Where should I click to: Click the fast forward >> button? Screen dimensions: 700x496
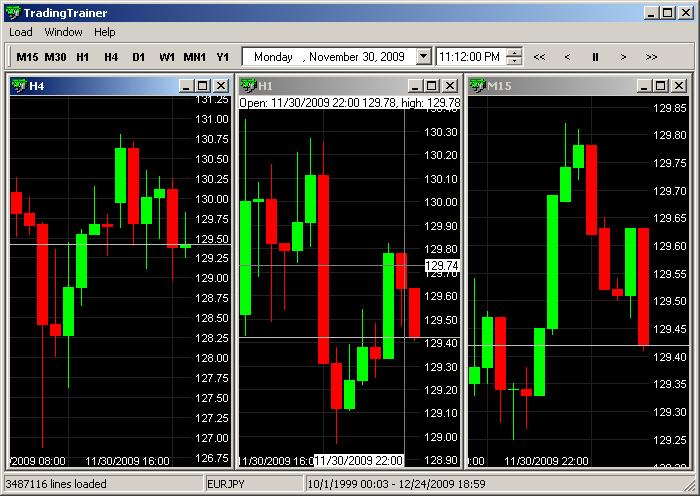[x=651, y=57]
